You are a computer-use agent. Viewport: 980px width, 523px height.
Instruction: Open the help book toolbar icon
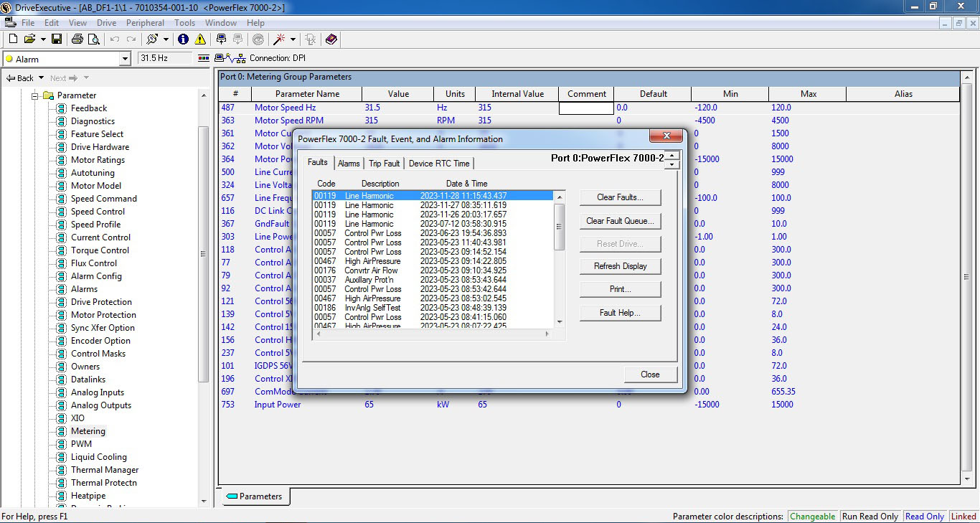pyautogui.click(x=331, y=39)
